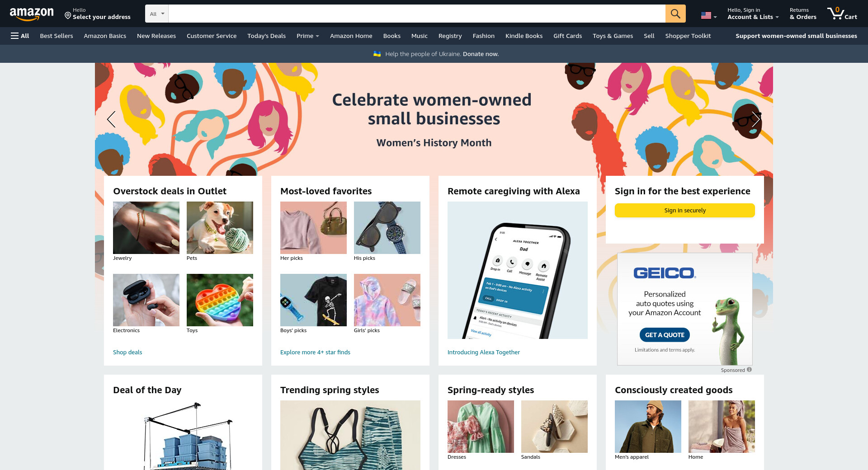Open the Pets outlet thumbnail
868x470 pixels.
point(220,228)
